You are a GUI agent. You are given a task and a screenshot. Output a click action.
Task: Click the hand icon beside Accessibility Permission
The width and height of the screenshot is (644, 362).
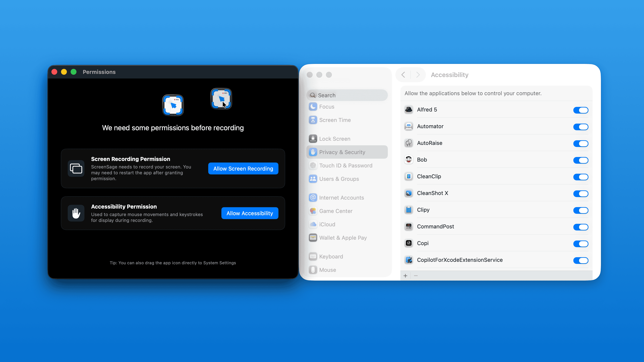(76, 213)
